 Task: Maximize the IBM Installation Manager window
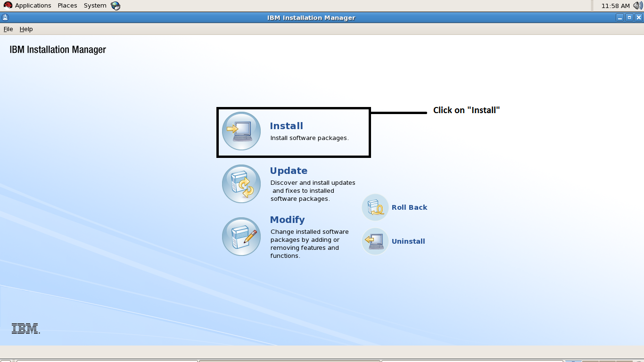[629, 18]
